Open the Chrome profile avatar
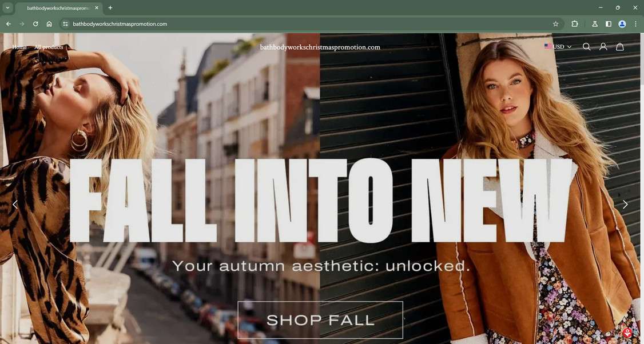The width and height of the screenshot is (644, 344). coord(622,24)
